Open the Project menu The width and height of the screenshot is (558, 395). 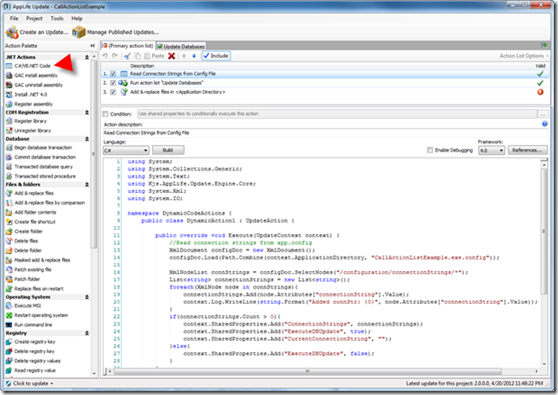click(x=34, y=19)
